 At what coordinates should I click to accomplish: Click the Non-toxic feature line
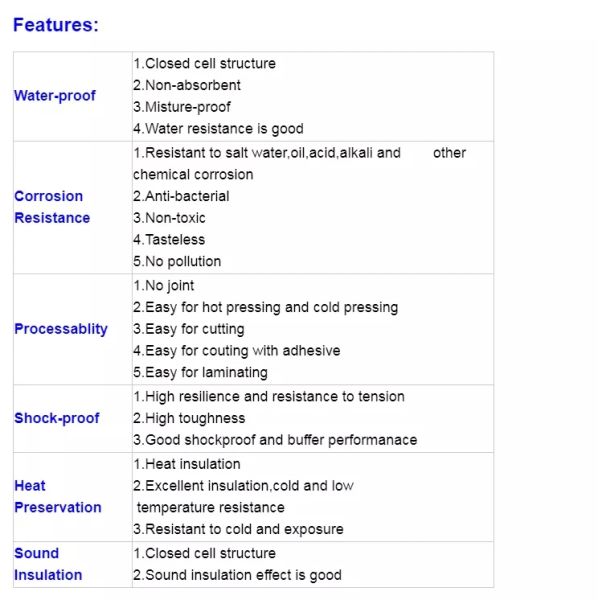point(173,218)
